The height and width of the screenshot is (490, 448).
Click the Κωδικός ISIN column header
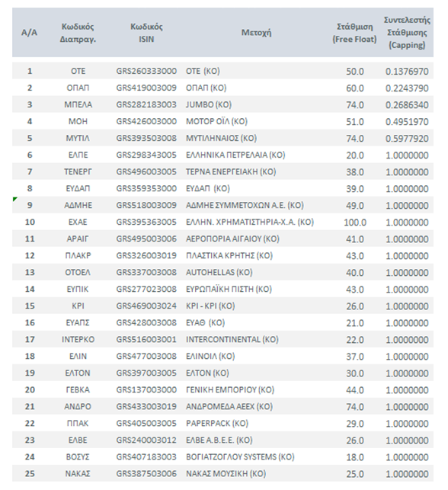coord(146,33)
